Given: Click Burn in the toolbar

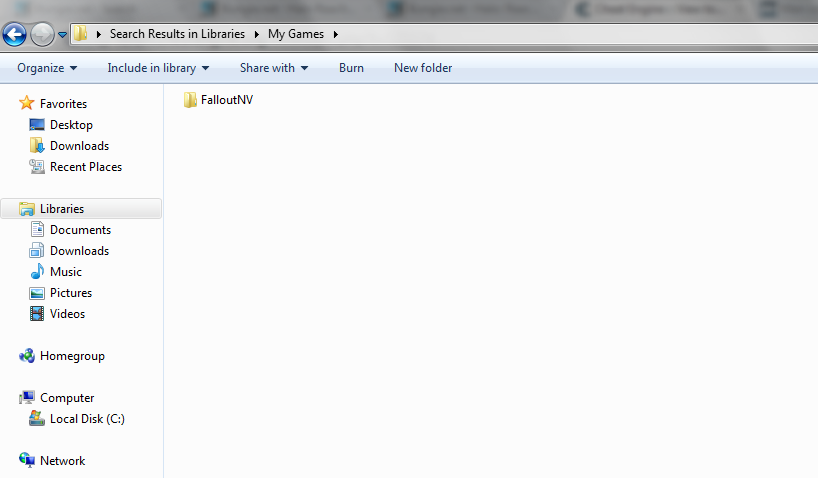Looking at the screenshot, I should pyautogui.click(x=351, y=68).
